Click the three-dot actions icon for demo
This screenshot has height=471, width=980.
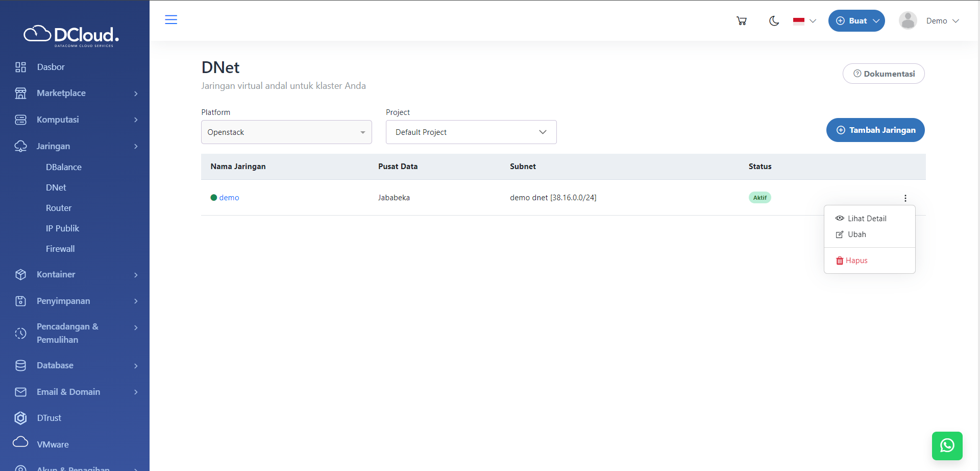click(905, 198)
